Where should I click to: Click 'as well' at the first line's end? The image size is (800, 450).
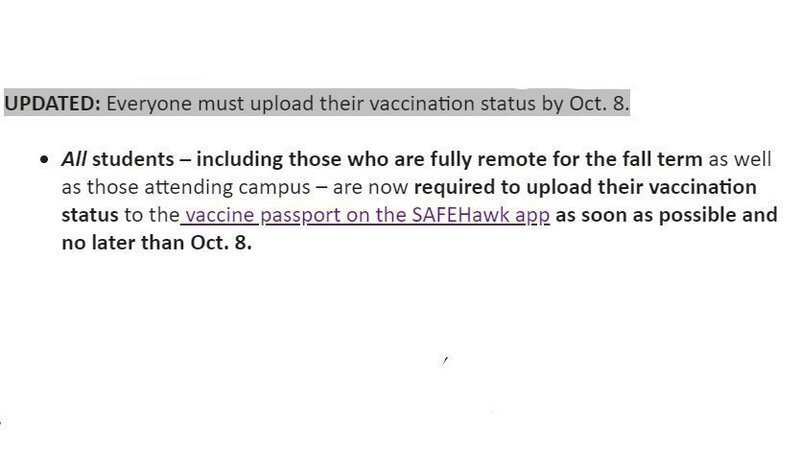(x=740, y=159)
